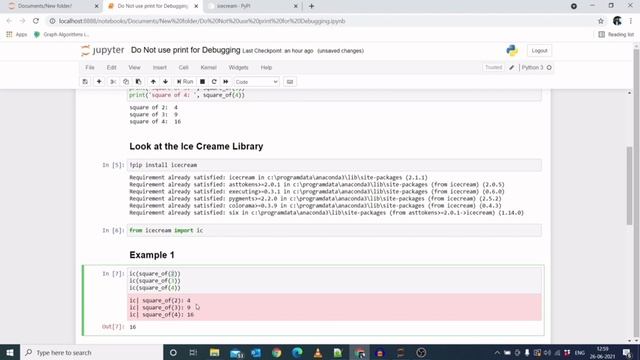Open the Kernel menu

[x=208, y=67]
